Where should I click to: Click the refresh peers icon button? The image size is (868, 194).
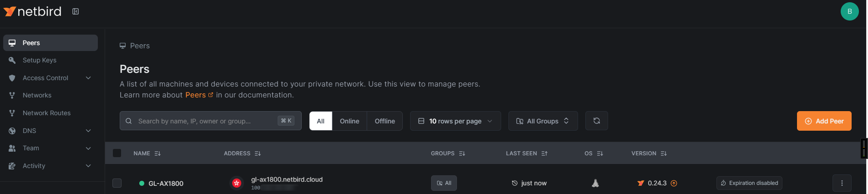(596, 121)
